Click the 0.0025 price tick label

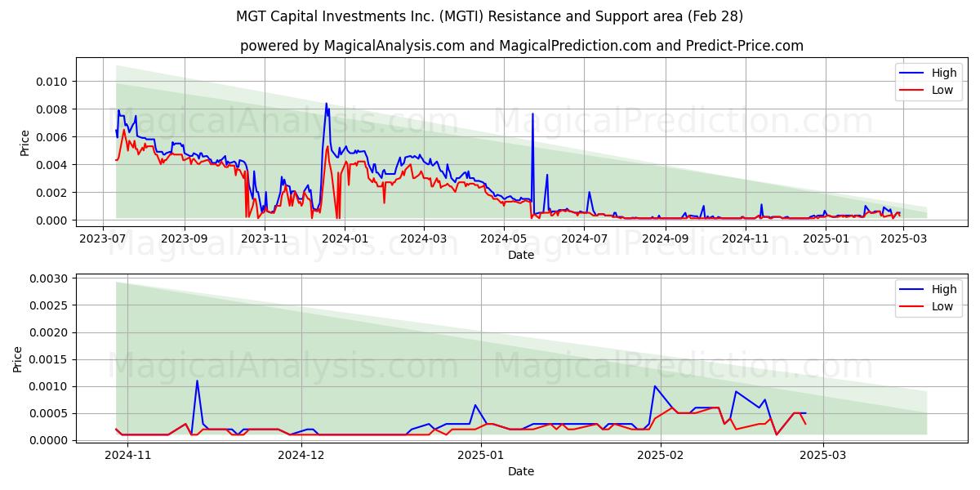click(x=50, y=305)
